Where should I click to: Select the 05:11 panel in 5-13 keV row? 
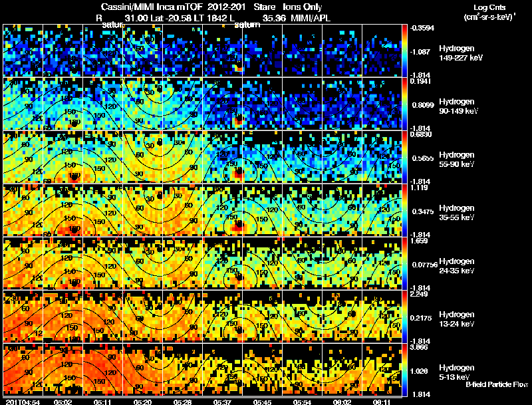(x=103, y=370)
